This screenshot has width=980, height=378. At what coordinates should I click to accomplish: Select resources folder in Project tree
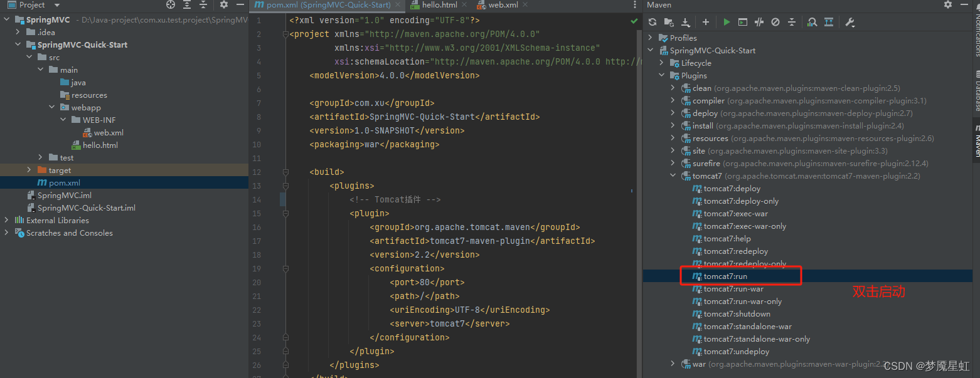point(84,95)
